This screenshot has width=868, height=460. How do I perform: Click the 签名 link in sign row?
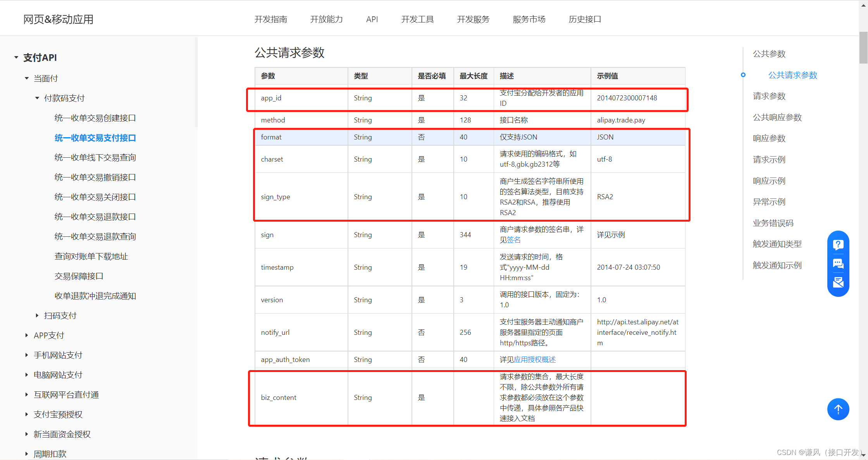click(x=514, y=240)
